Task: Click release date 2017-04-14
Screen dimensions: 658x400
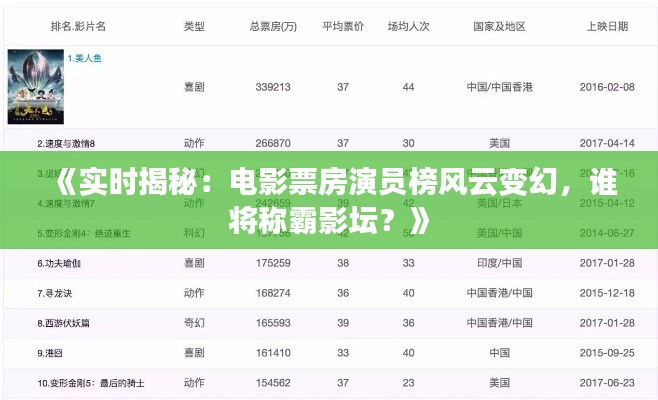Action: [x=607, y=143]
